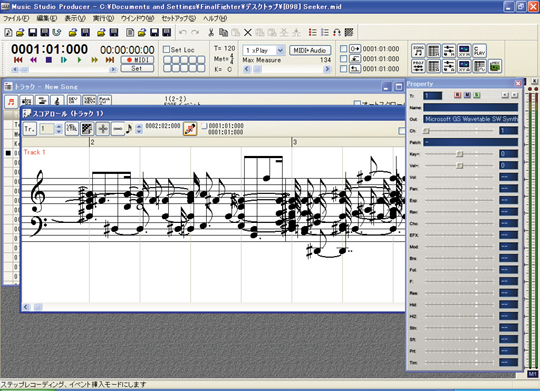Copy selection using the toolbar copy icon
Image resolution: width=540 pixels, height=391 pixels.
[x=224, y=32]
